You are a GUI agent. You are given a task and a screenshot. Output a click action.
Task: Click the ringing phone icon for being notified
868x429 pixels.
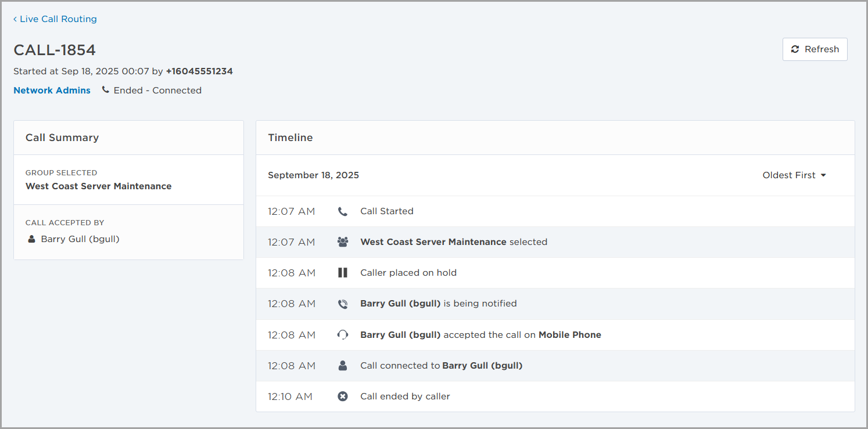343,304
